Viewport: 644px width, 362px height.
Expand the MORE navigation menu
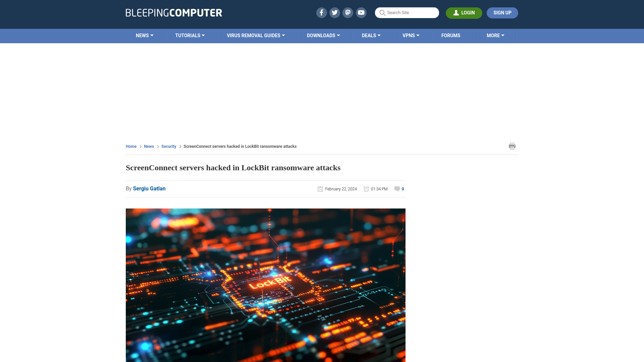[x=495, y=36]
